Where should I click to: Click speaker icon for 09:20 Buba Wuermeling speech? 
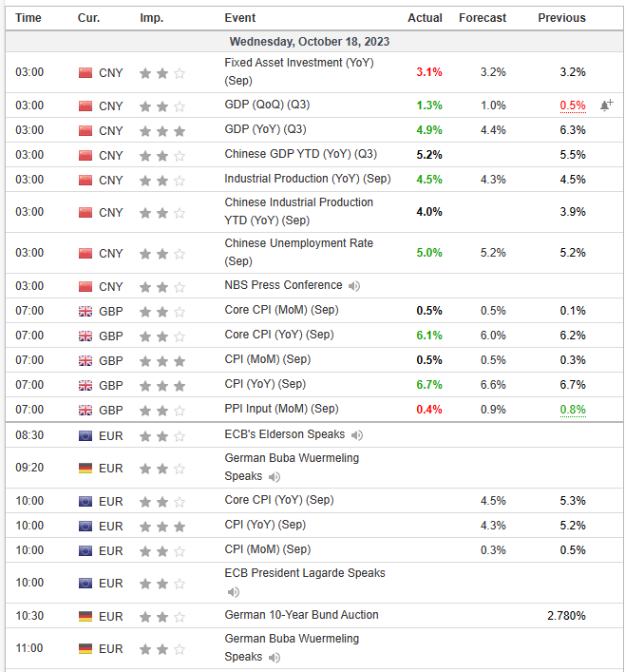click(x=275, y=477)
